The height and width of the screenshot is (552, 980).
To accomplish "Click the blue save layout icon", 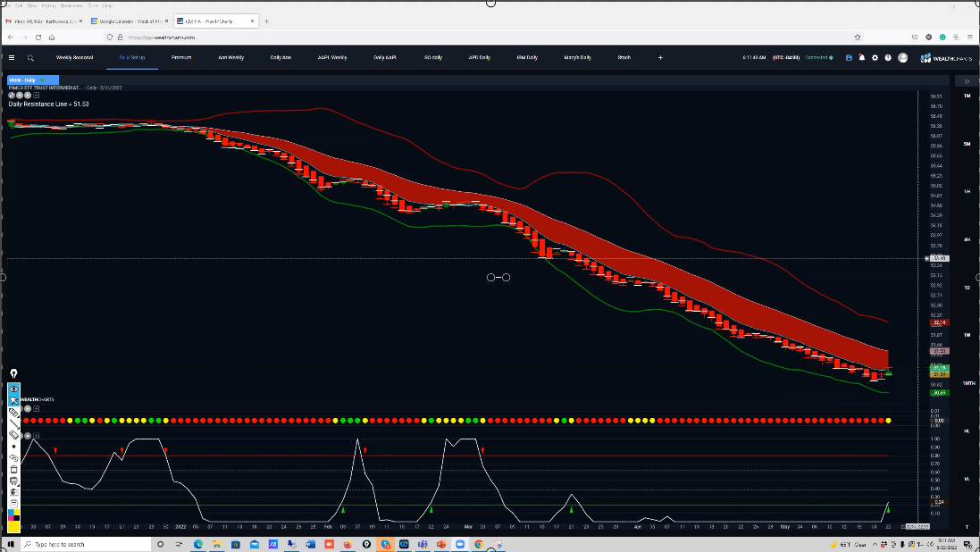I will (x=849, y=57).
